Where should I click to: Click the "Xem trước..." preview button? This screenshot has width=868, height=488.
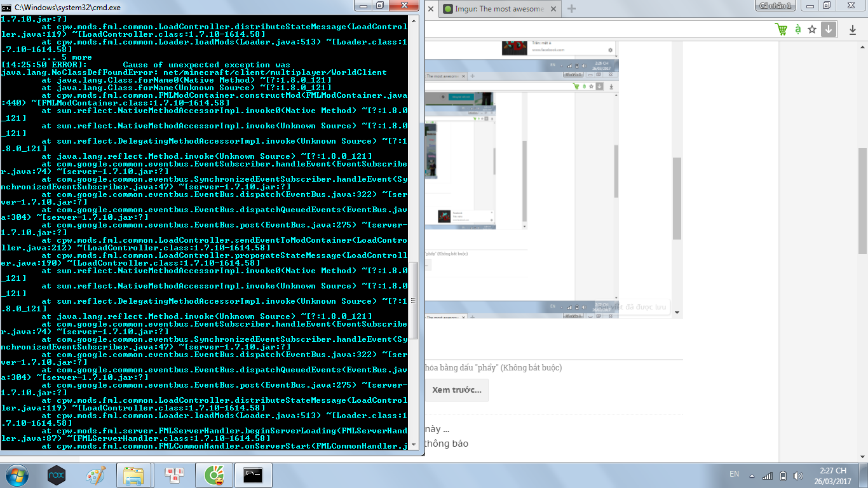[x=457, y=390]
